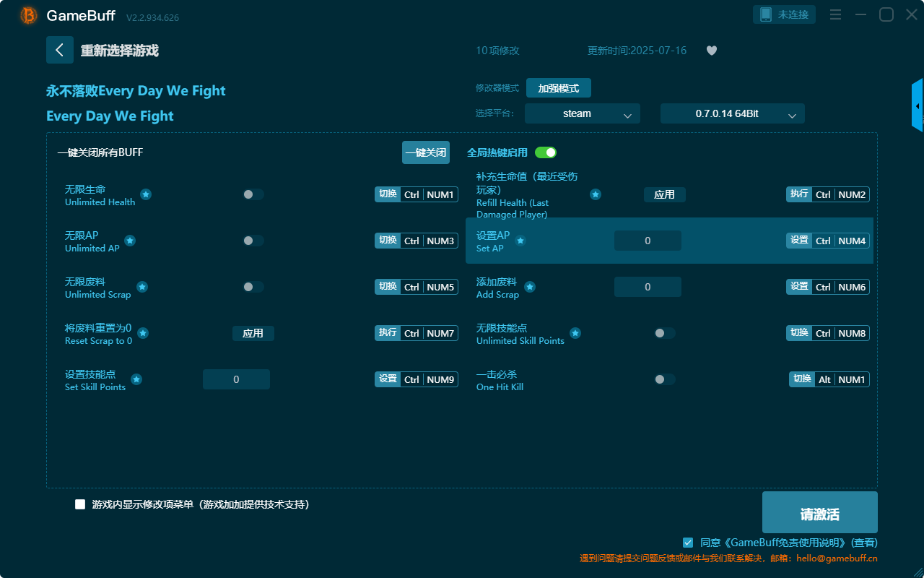This screenshot has height=578, width=924.
Task: Minimize the GameBuff window
Action: [x=860, y=14]
